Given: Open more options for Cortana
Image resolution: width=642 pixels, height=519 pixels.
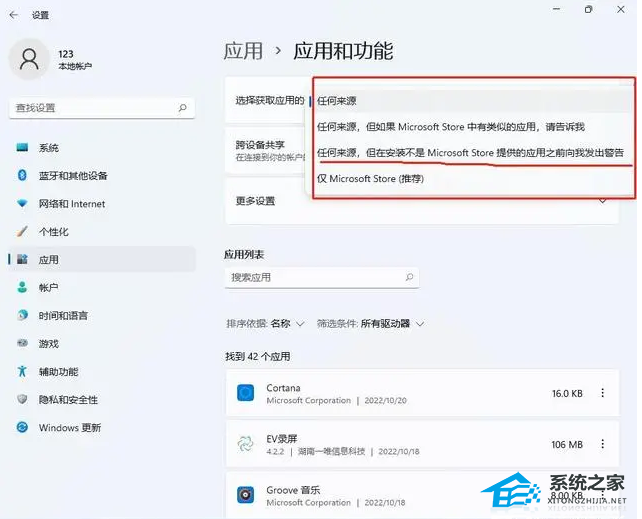Looking at the screenshot, I should click(x=603, y=394).
